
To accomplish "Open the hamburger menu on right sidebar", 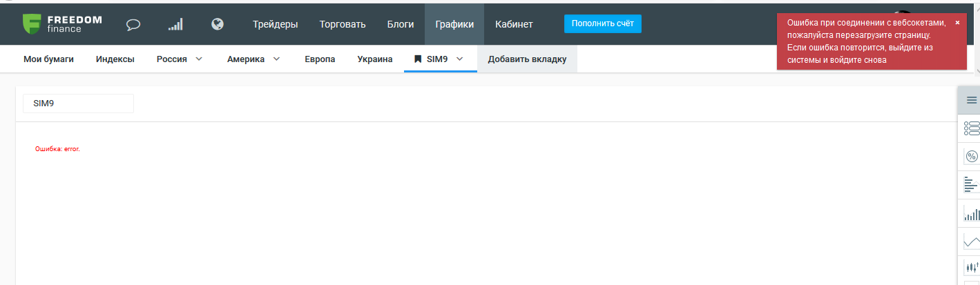I will click(972, 100).
